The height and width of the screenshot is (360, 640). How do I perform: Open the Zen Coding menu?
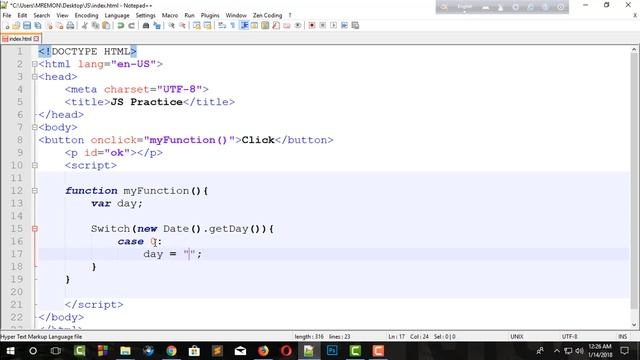(267, 15)
